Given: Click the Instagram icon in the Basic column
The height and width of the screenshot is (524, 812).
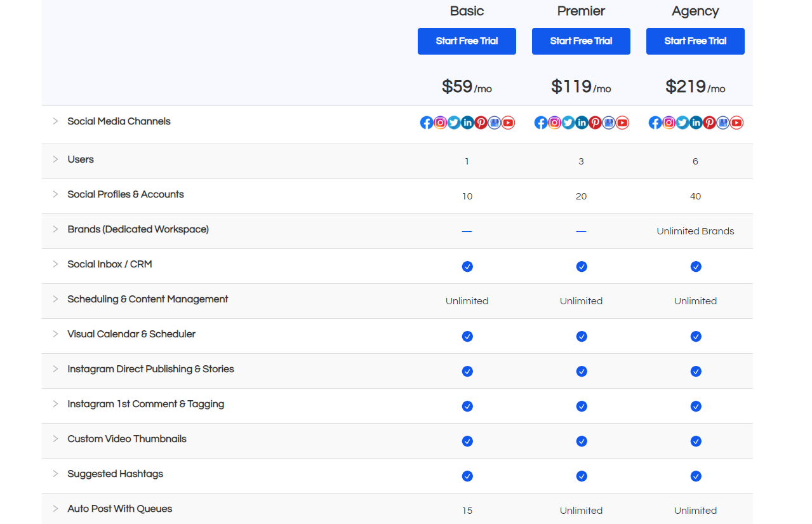Looking at the screenshot, I should click(x=441, y=123).
